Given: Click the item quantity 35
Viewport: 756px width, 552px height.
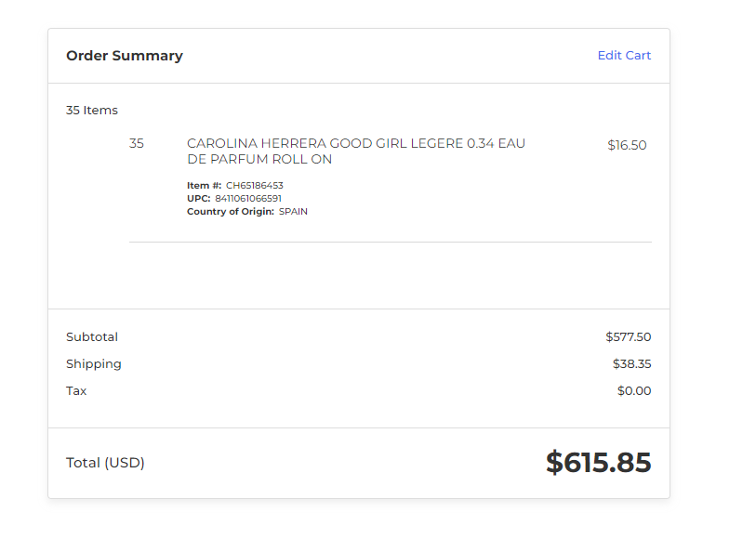Looking at the screenshot, I should coord(137,143).
